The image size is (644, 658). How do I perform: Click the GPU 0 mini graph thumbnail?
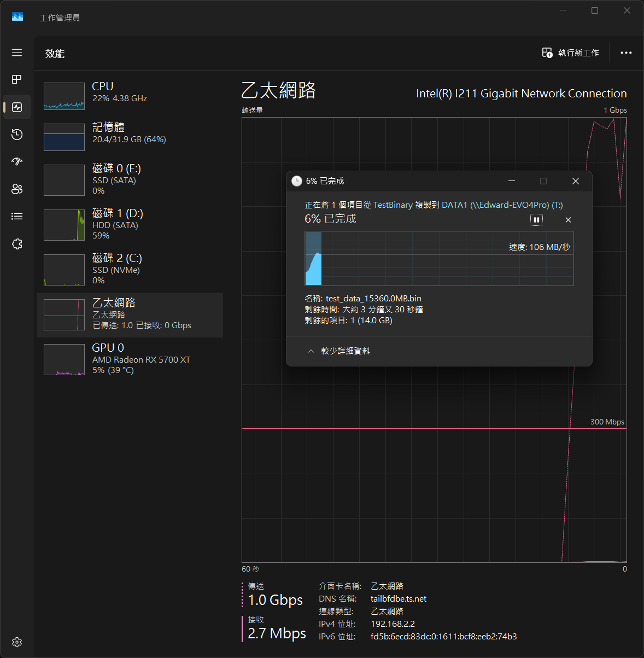tap(64, 359)
